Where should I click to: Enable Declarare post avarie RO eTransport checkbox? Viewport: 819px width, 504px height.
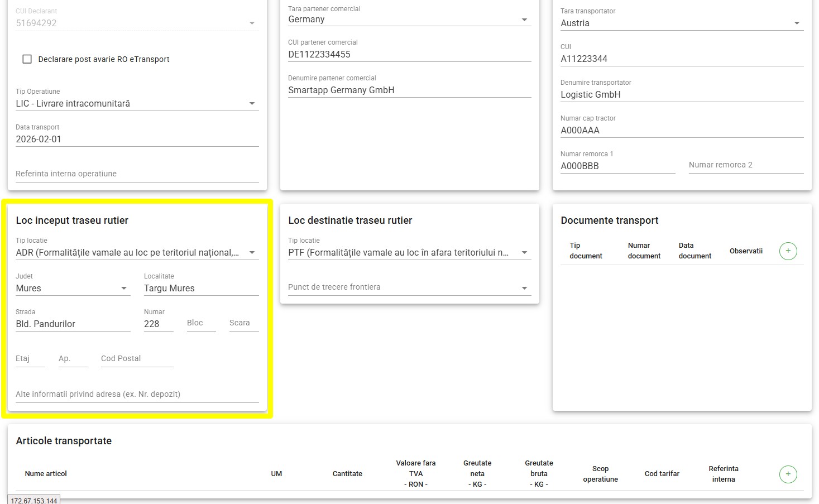point(27,59)
